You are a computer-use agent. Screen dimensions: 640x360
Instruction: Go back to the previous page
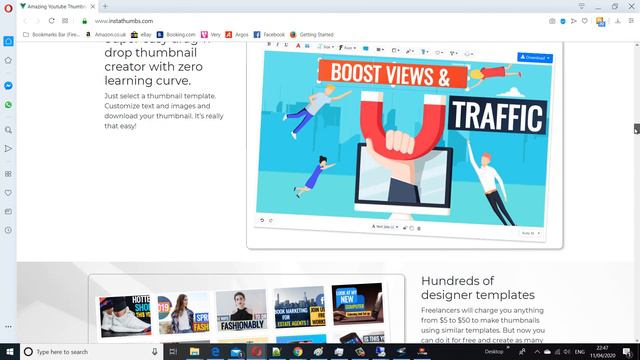coord(25,21)
